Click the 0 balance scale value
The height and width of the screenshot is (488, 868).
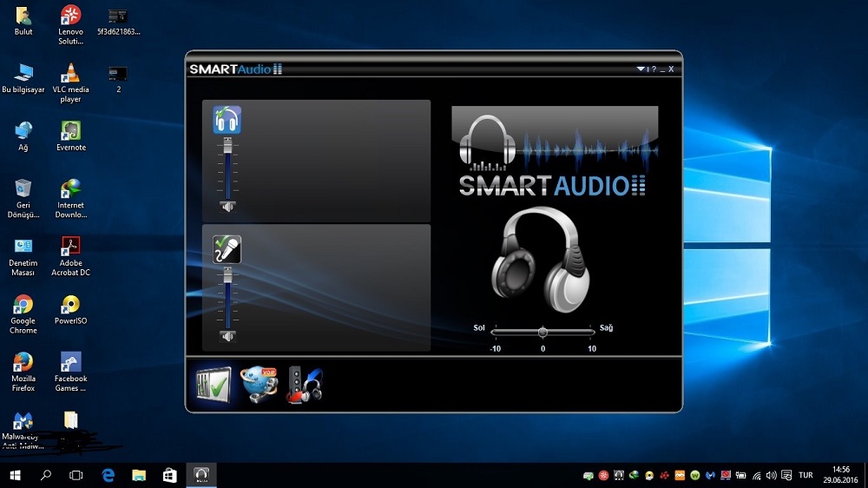click(x=542, y=349)
